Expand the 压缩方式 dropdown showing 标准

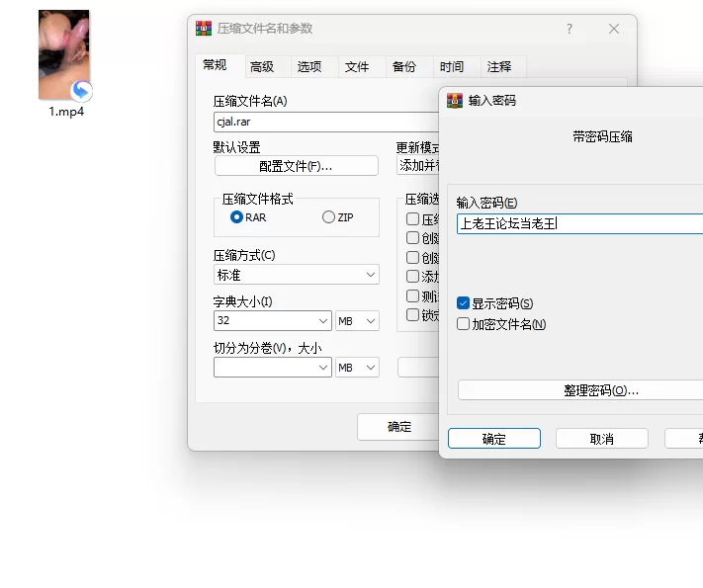pyautogui.click(x=297, y=275)
